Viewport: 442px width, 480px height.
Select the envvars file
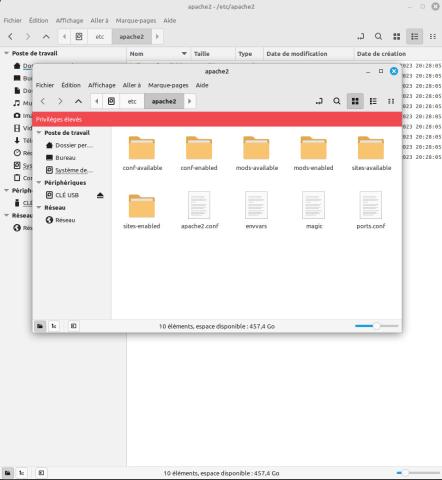coord(256,211)
